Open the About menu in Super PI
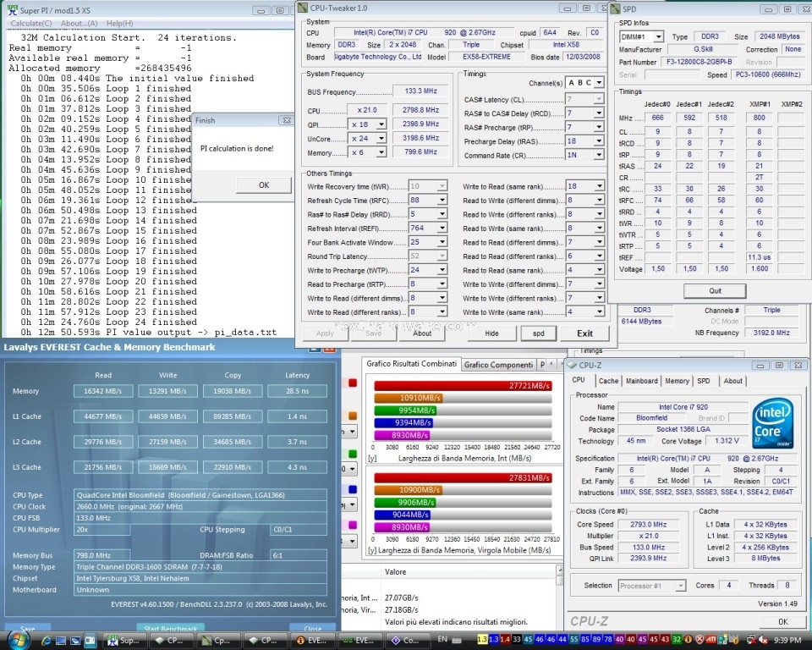The height and width of the screenshot is (650, 812). (79, 24)
